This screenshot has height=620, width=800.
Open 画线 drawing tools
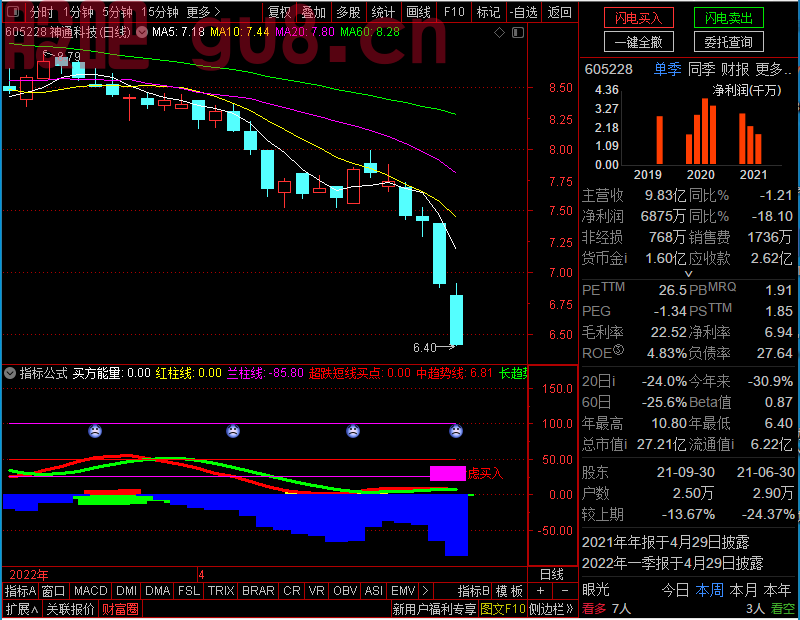(x=418, y=12)
